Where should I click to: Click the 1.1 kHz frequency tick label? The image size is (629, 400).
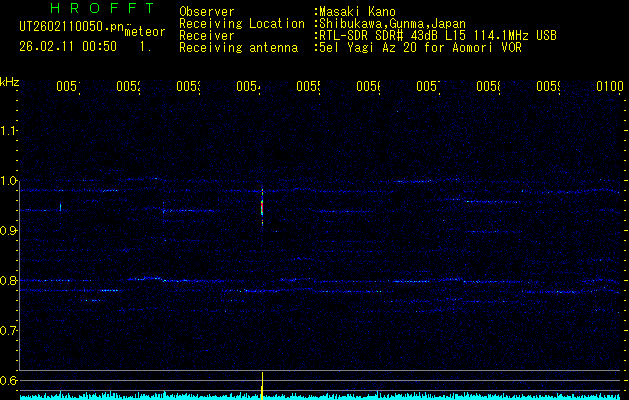pyautogui.click(x=10, y=131)
